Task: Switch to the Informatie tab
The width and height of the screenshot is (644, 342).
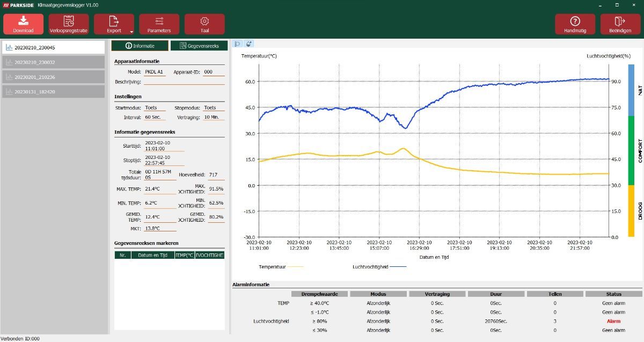Action: tap(140, 46)
